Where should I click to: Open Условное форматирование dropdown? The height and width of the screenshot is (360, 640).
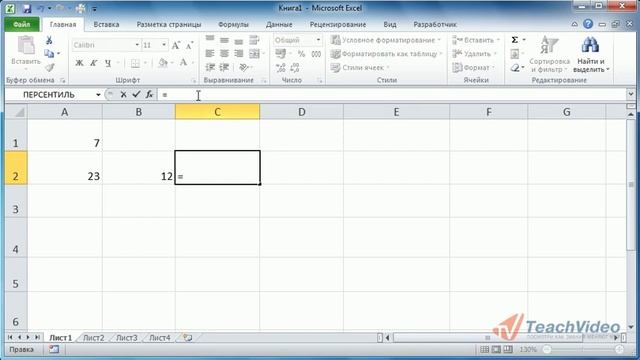(x=386, y=40)
